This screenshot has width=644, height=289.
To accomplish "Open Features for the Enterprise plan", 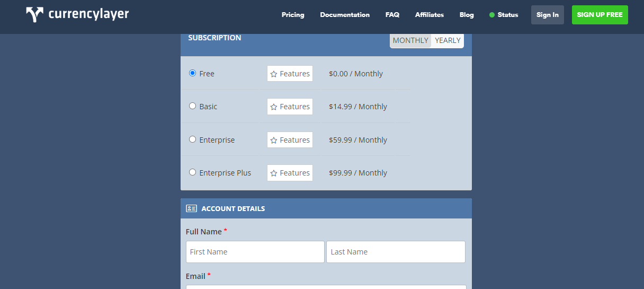I will (290, 140).
